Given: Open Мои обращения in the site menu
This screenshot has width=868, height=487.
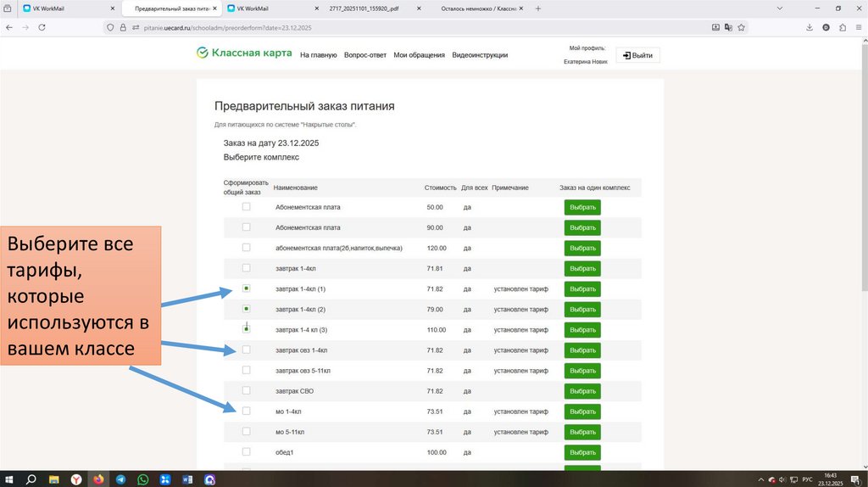Looking at the screenshot, I should [419, 55].
